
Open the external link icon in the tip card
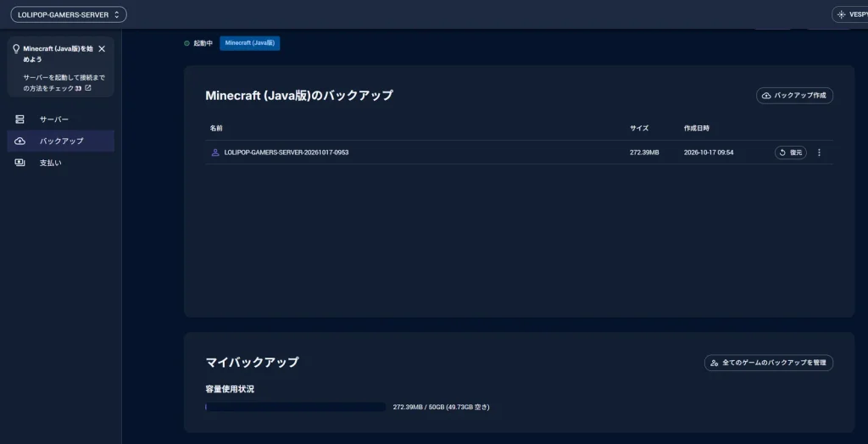point(87,88)
